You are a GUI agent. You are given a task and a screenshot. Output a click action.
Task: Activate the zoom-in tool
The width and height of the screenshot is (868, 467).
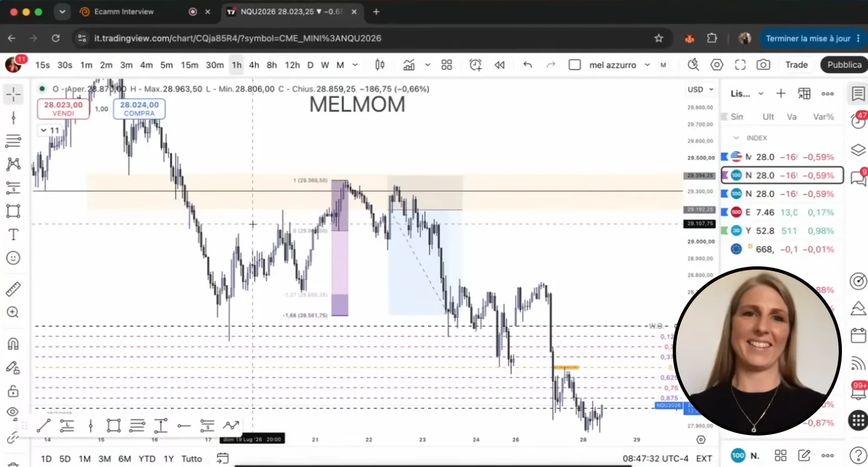[x=14, y=312]
